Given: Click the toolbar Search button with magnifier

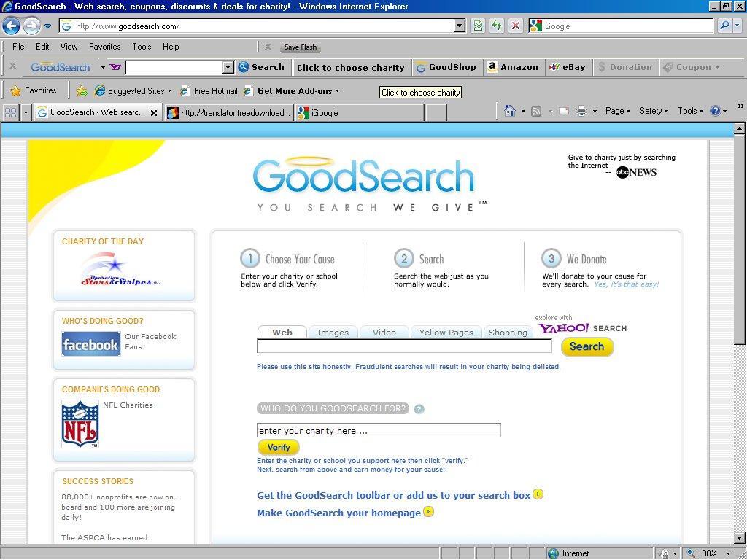Looking at the screenshot, I should click(x=262, y=67).
